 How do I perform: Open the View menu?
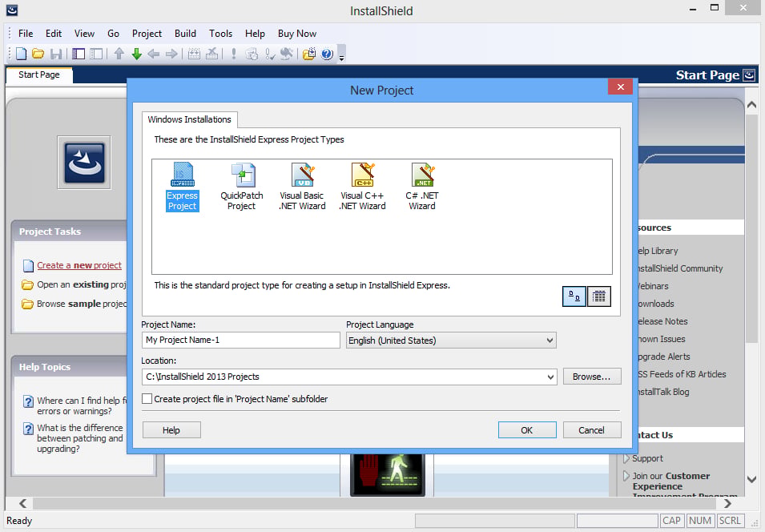(x=84, y=34)
